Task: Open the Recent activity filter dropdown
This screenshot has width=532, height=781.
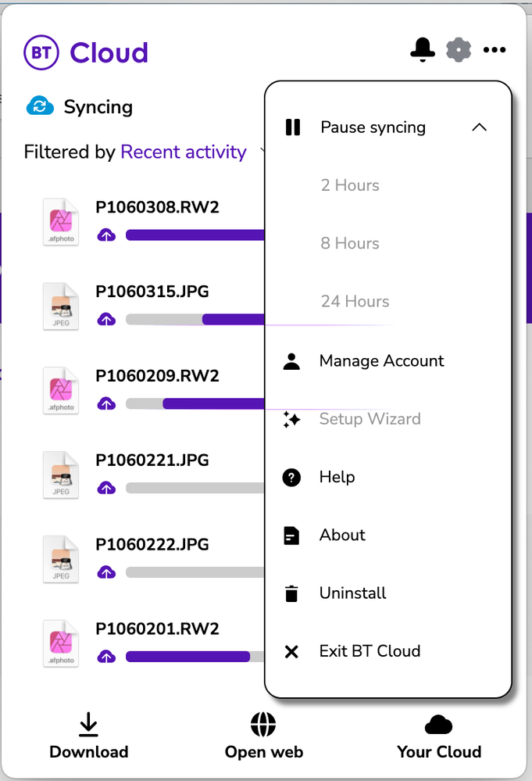Action: click(183, 152)
